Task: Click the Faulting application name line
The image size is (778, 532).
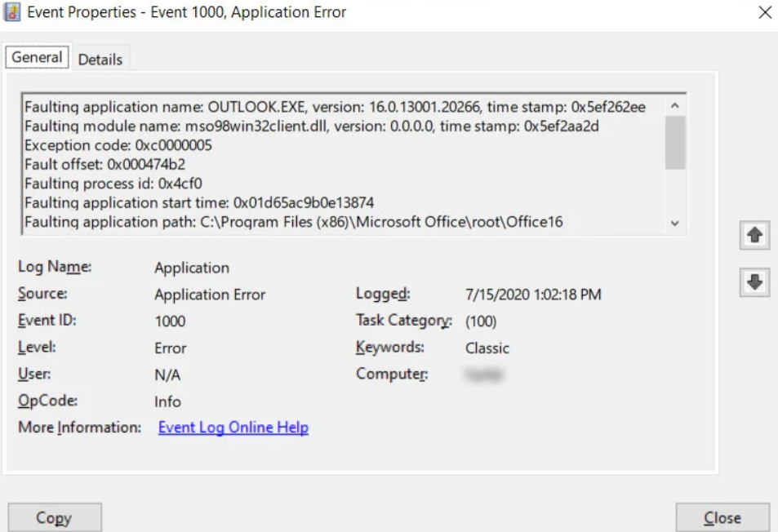Action: [x=335, y=107]
